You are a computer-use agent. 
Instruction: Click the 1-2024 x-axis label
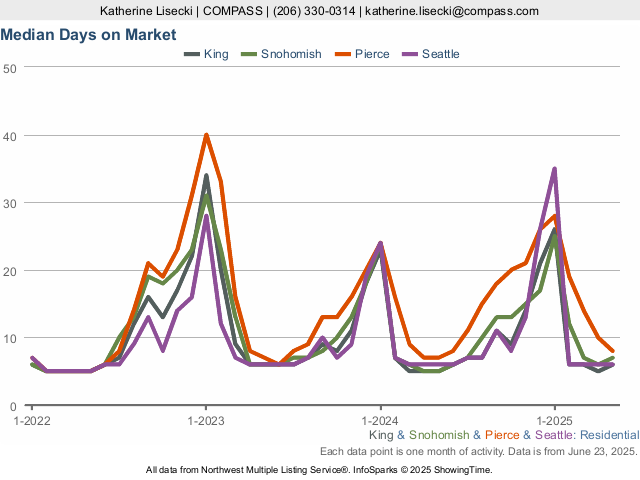pos(380,421)
